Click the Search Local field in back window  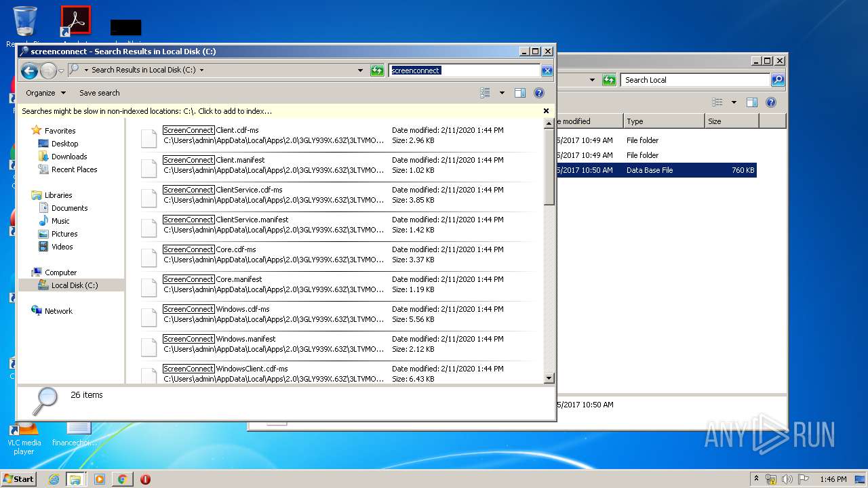tap(696, 80)
